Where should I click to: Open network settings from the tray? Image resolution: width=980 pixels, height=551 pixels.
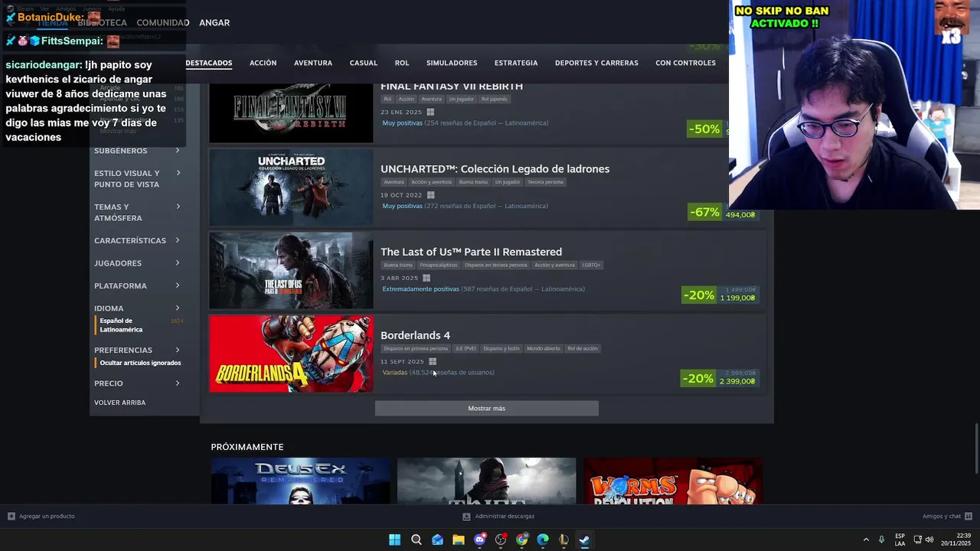click(x=917, y=540)
